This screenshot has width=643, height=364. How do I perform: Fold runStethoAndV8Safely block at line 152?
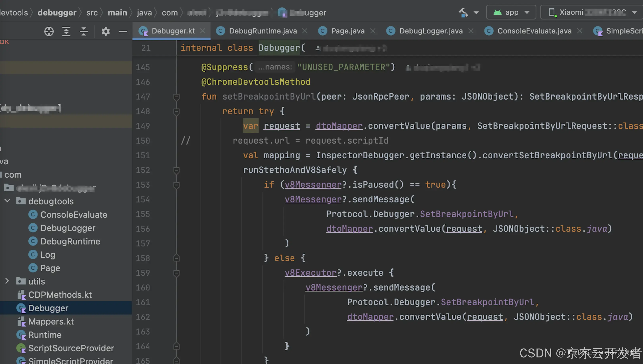point(176,170)
